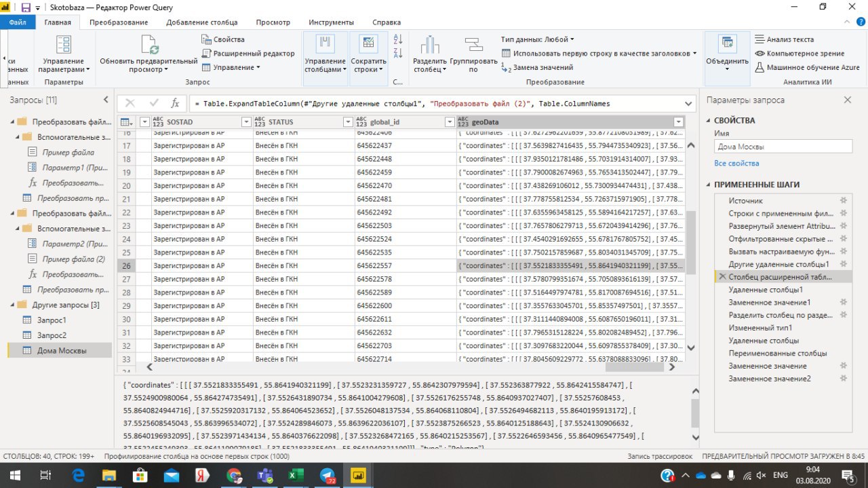868x488 pixels.
Task: Click Сократить строки button
Action: click(x=368, y=55)
